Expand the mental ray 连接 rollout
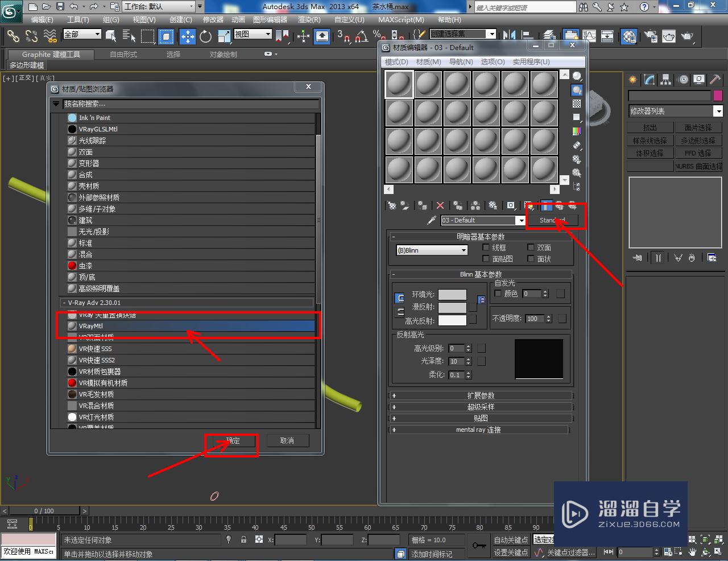 [x=478, y=430]
